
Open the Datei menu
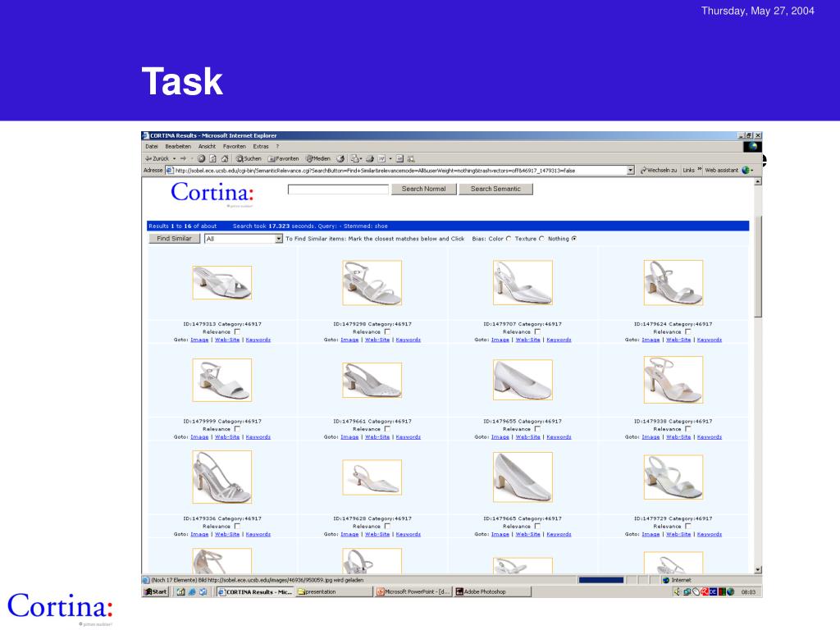(x=152, y=146)
